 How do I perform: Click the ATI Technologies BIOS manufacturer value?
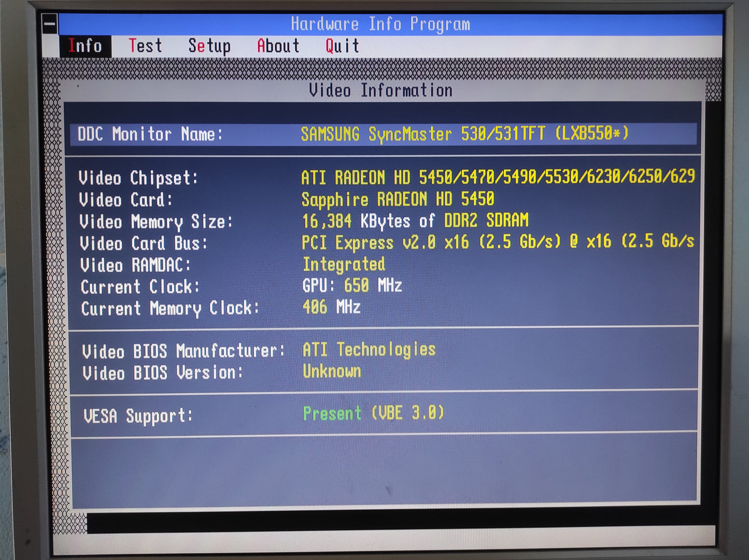click(x=369, y=350)
